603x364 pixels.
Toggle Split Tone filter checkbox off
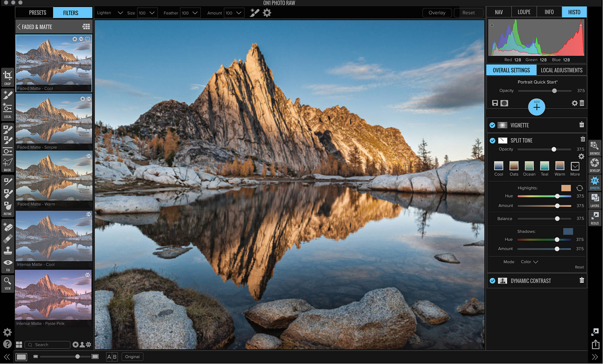tap(492, 140)
